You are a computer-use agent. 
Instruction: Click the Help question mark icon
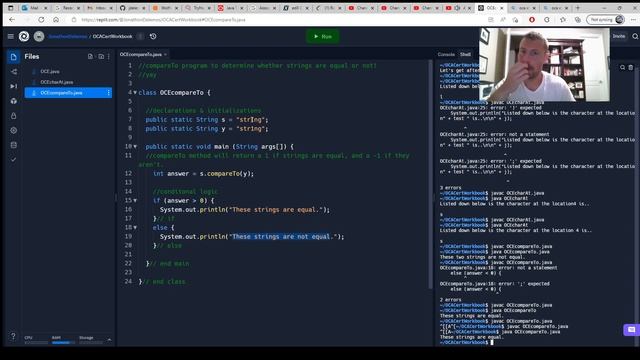tap(13, 336)
